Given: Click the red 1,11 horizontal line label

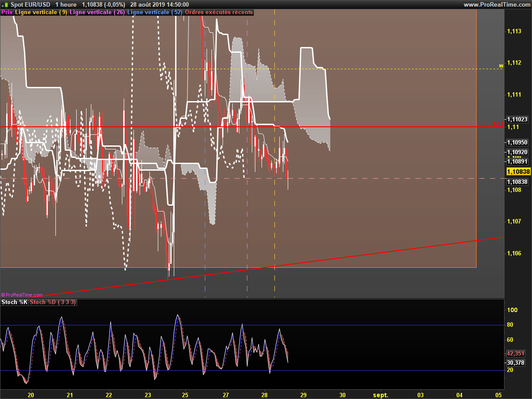Looking at the screenshot, I should click(498, 124).
